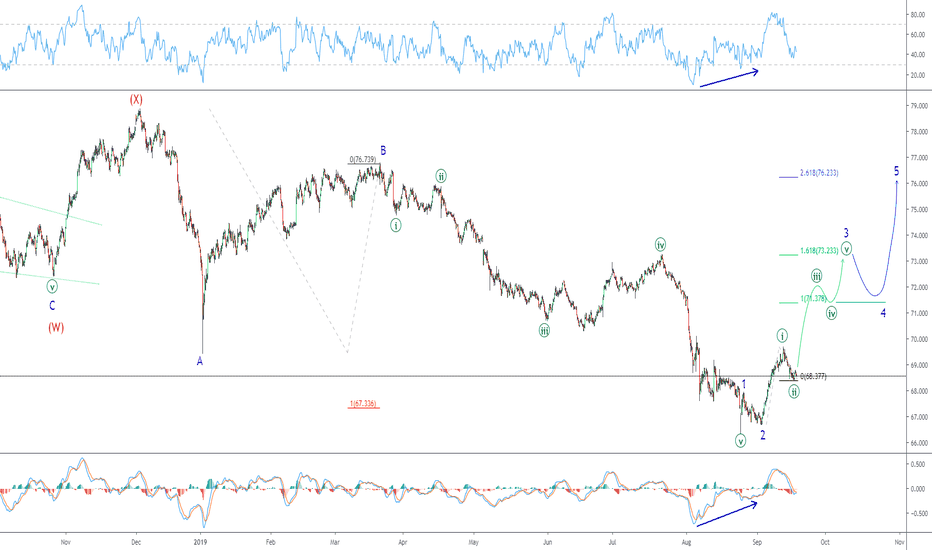Click the Sep label on the time axis

[x=757, y=542]
